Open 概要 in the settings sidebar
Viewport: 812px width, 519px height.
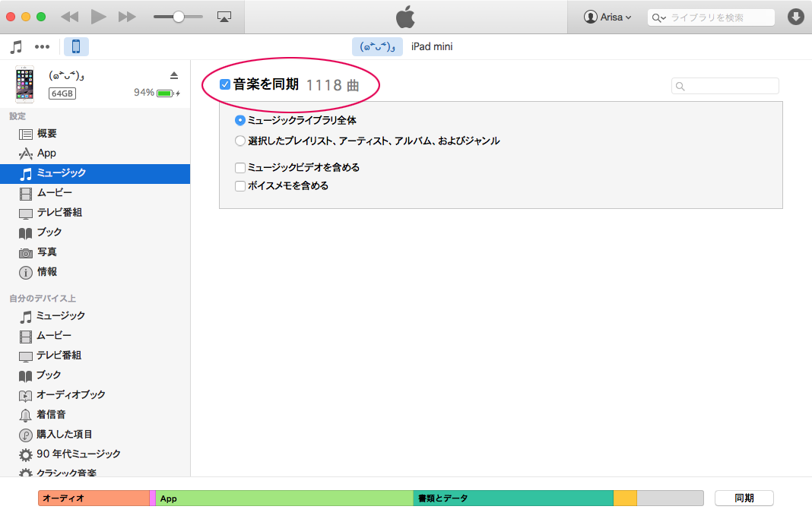[95, 134]
